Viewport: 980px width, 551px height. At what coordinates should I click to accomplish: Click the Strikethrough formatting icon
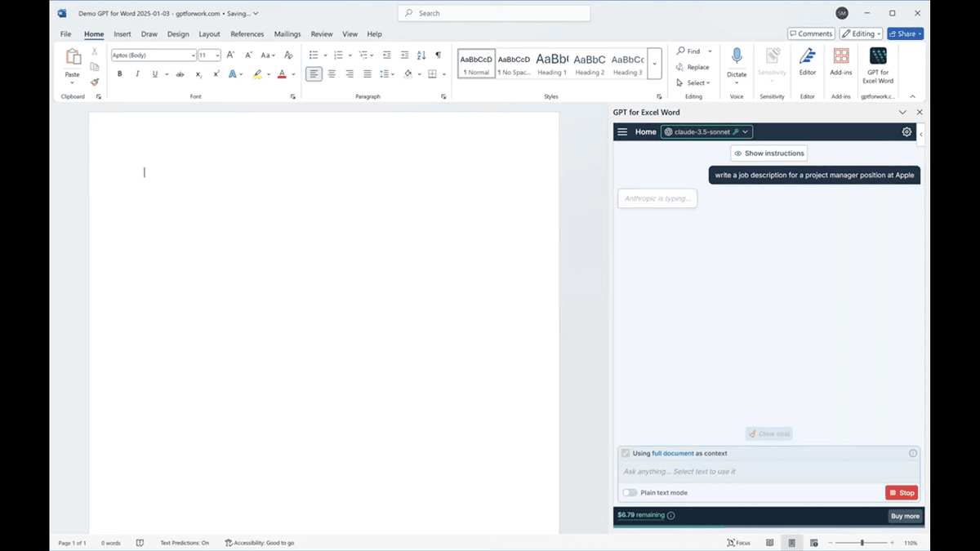pos(179,73)
